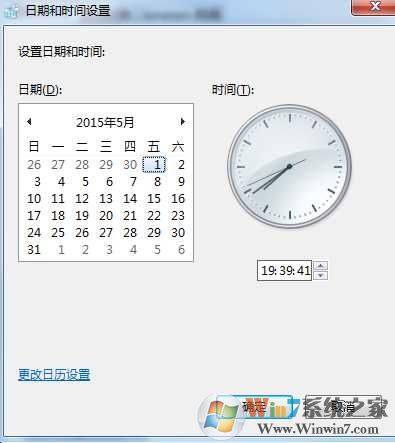Select May 9 in the calendar

(180, 182)
